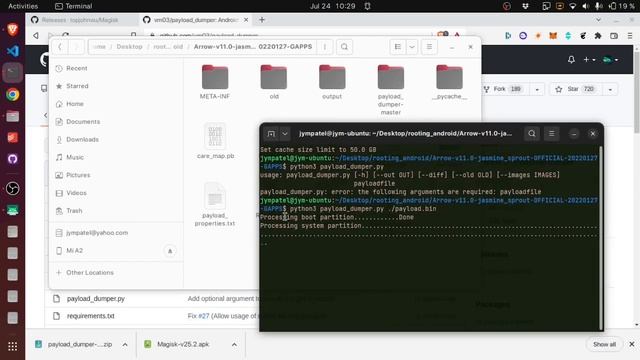Open the Brave browser from the dock
640x360 pixels.
(13, 29)
